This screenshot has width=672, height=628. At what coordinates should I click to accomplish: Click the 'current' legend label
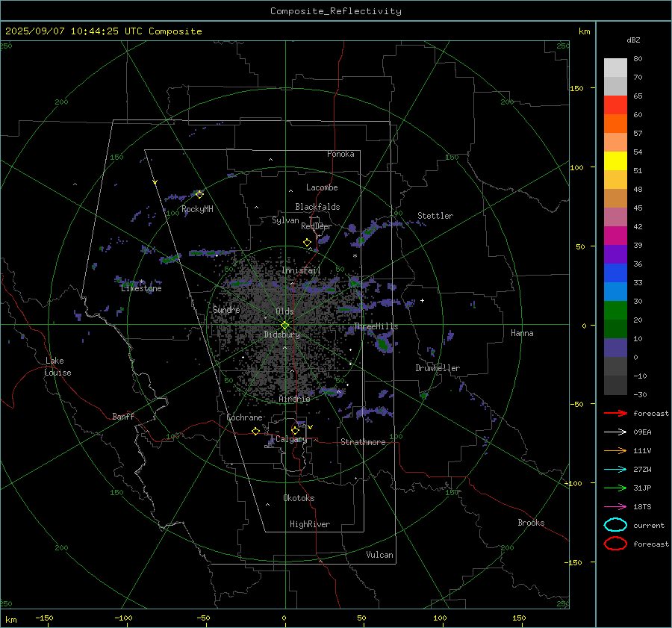(x=649, y=525)
